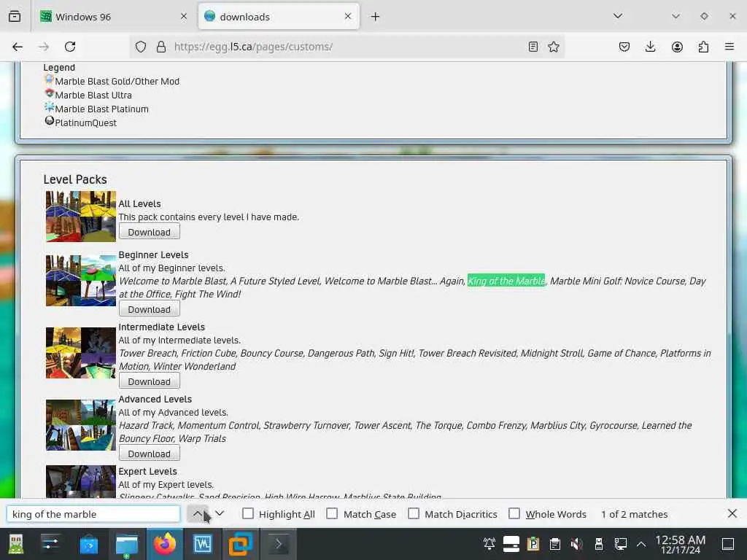Enable the Match Diacritics checkbox
747x560 pixels.
414,513
